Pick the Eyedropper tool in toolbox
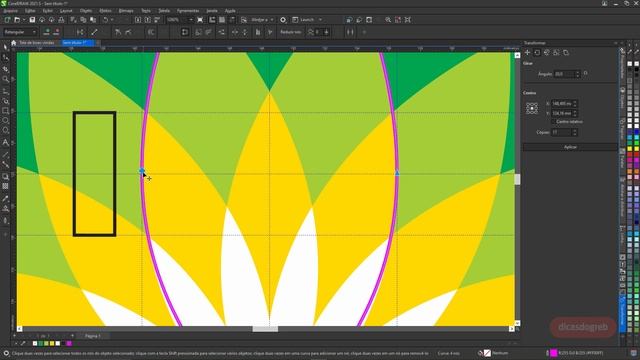This screenshot has height=360, width=640. click(x=5, y=198)
